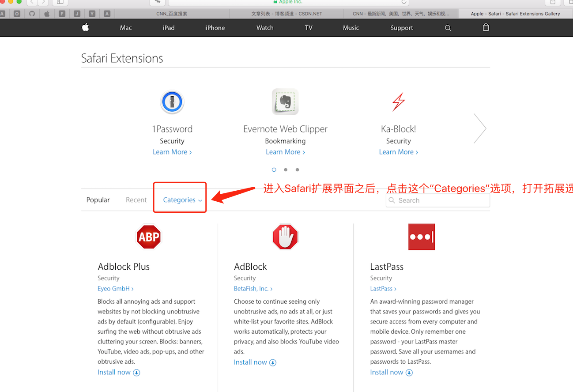Select the Safari Extensions Gallery tab
This screenshot has height=392, width=573.
(x=516, y=14)
